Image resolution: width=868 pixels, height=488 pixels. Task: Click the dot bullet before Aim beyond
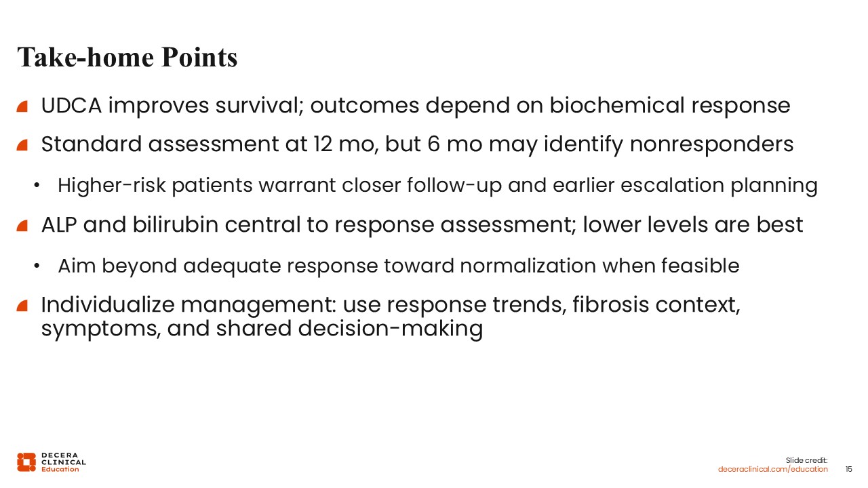click(x=37, y=266)
